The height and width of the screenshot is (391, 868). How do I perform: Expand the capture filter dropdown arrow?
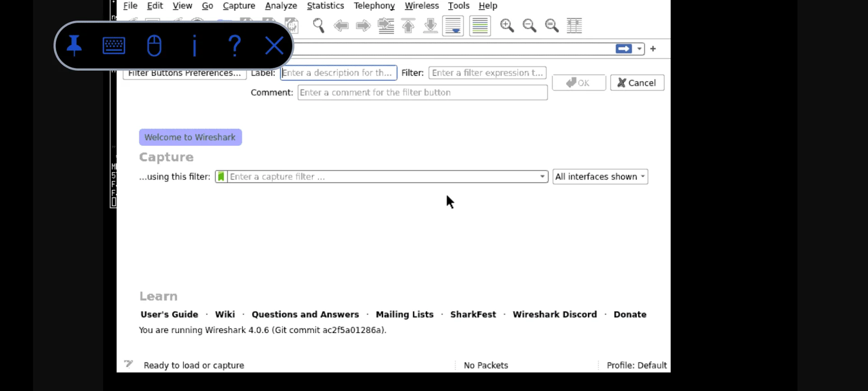point(542,176)
